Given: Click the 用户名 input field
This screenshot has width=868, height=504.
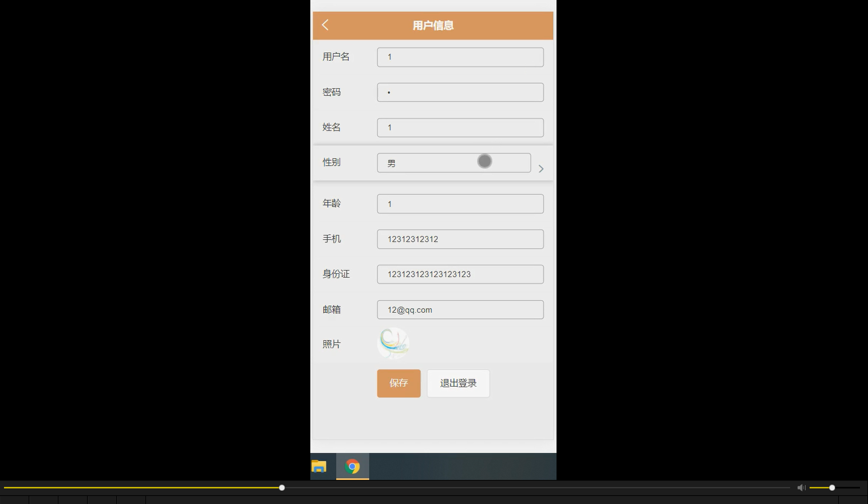Looking at the screenshot, I should pos(460,57).
